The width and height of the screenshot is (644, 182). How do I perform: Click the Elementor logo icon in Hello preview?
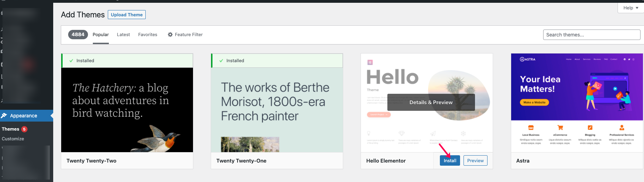(370, 62)
